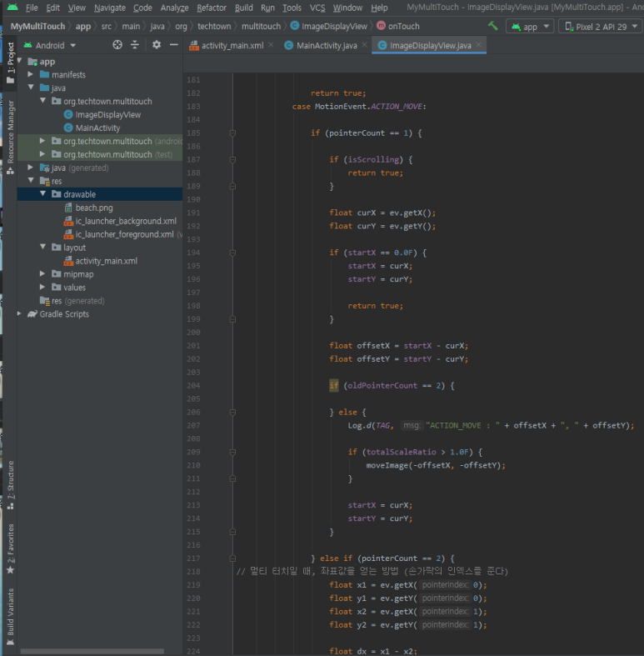Viewport: 644px width, 656px height.
Task: Collapse the java folder node
Action: coord(31,88)
